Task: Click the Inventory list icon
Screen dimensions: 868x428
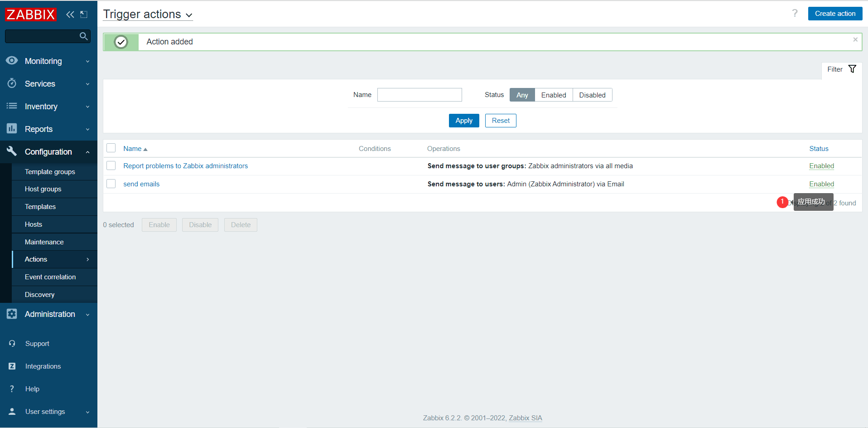Action: pos(12,106)
